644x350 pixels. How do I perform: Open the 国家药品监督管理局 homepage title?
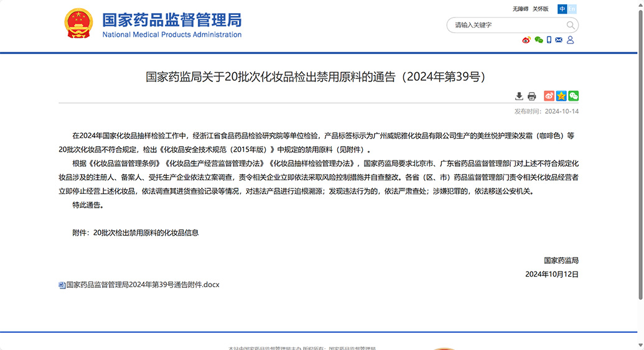pos(172,20)
